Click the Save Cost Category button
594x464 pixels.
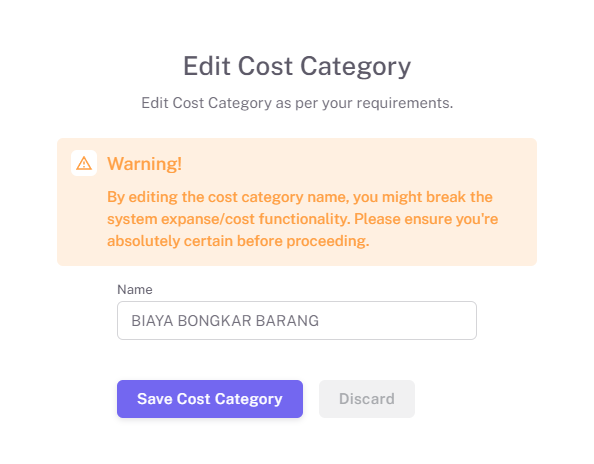click(x=209, y=399)
